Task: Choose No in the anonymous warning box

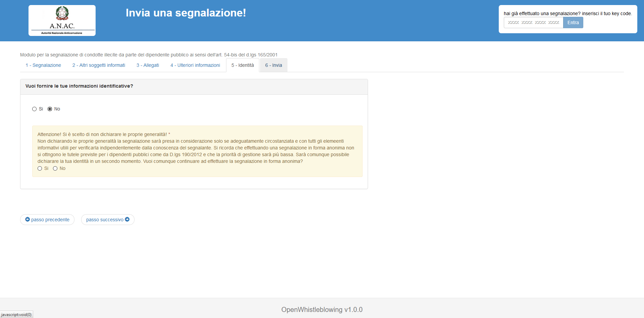Action: (55, 169)
